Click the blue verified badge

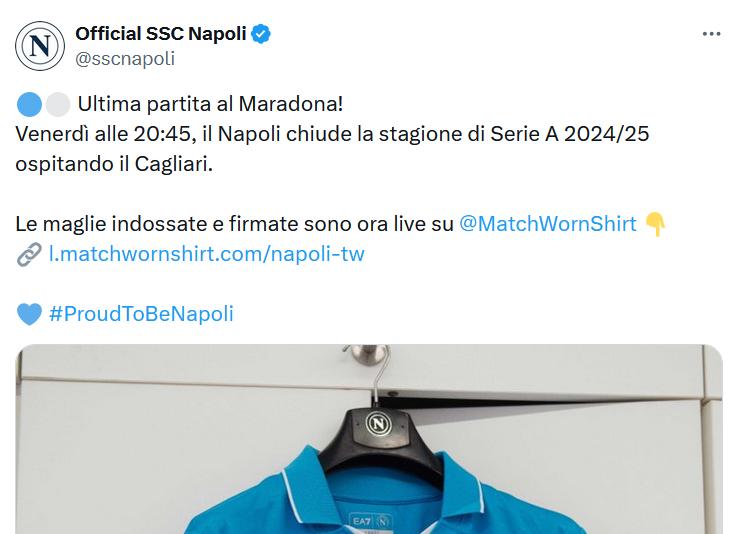(260, 34)
